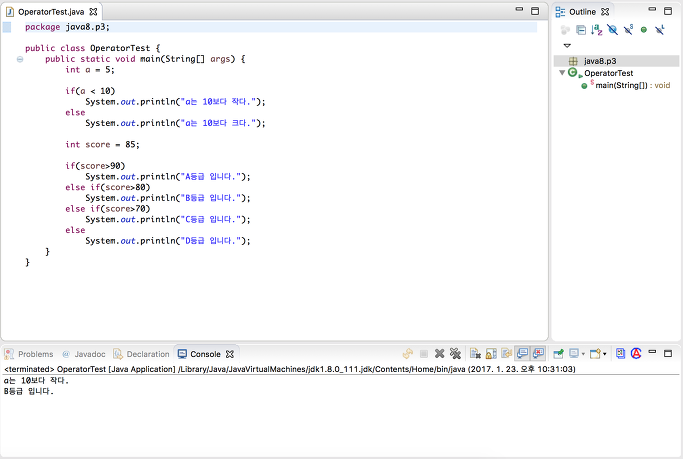Open the Open Console dropdown arrow
Image resolution: width=683 pixels, height=459 pixels.
[x=605, y=354]
